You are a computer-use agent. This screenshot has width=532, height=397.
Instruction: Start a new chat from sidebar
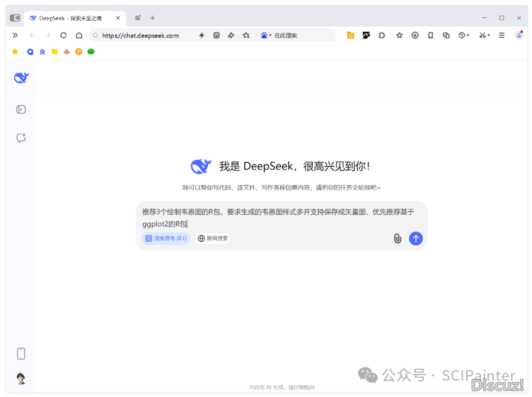point(21,138)
